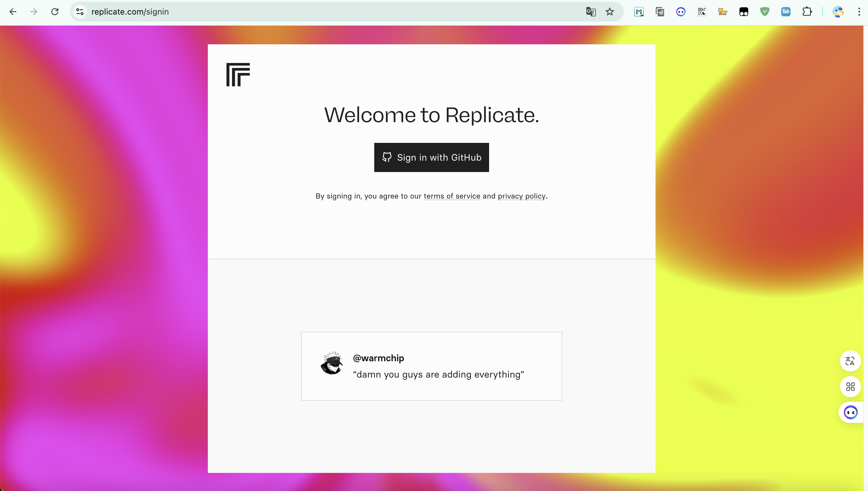
Task: Click the warmchip avatar thumbnail
Action: point(332,363)
